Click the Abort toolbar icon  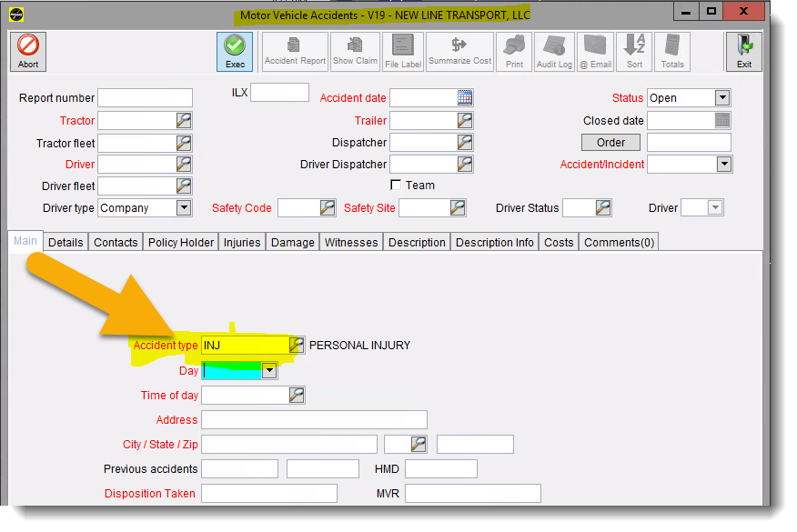[x=28, y=51]
